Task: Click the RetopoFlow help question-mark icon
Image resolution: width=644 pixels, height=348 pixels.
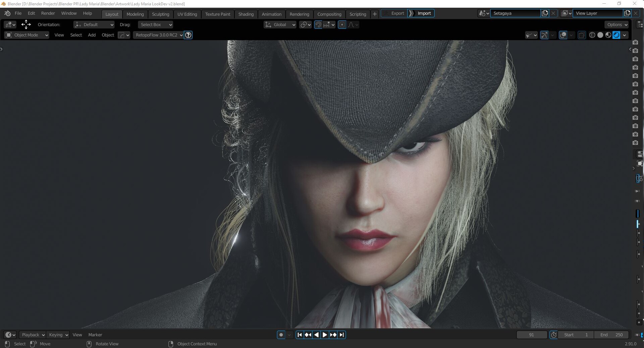Action: point(189,35)
